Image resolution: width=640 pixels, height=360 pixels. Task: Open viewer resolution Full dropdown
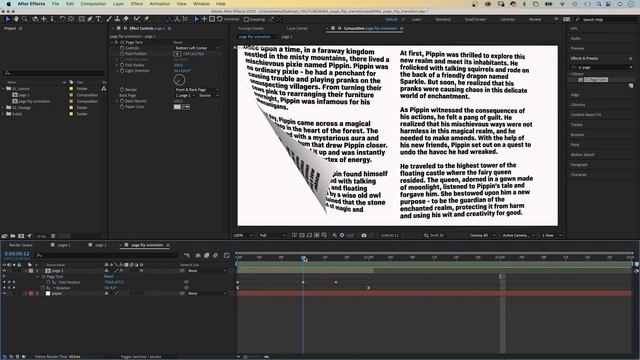[x=272, y=236]
